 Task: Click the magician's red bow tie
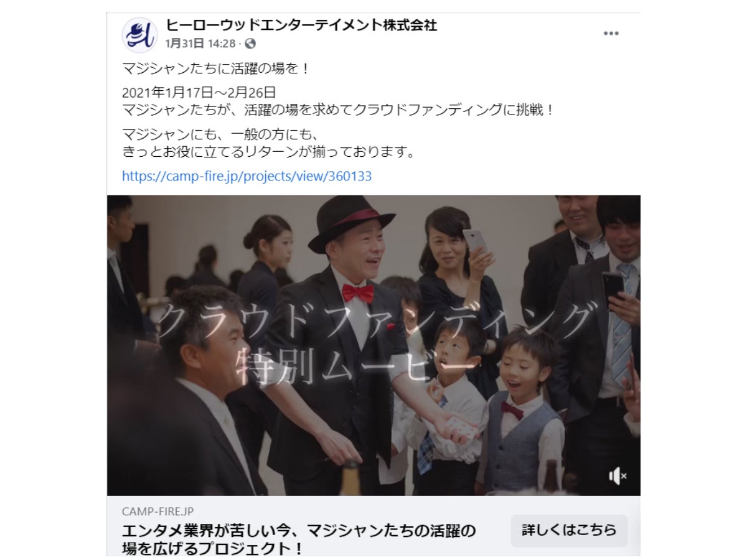click(x=358, y=292)
